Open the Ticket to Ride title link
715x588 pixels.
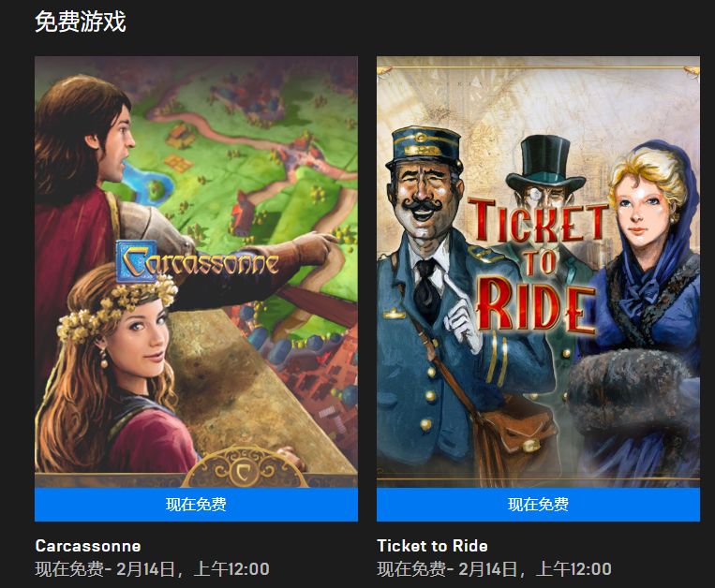tap(432, 546)
